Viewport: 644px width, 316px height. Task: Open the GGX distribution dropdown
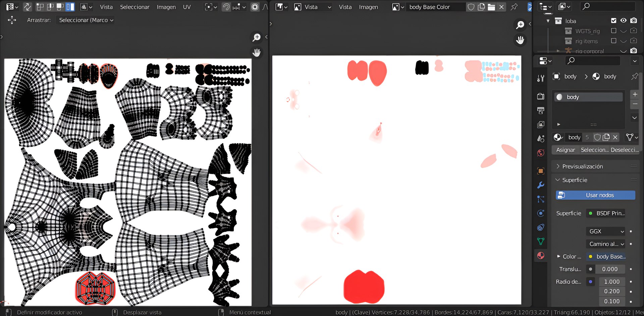(606, 231)
